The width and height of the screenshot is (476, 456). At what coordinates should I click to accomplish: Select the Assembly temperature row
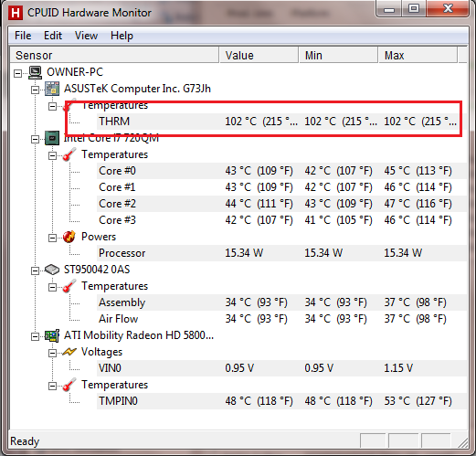tap(281, 302)
